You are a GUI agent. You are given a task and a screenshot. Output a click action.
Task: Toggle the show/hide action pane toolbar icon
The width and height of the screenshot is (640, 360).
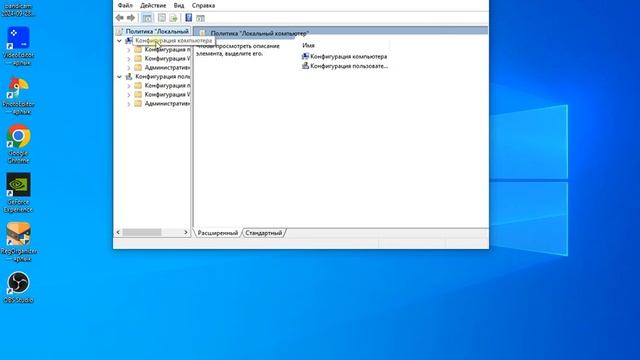pos(200,18)
